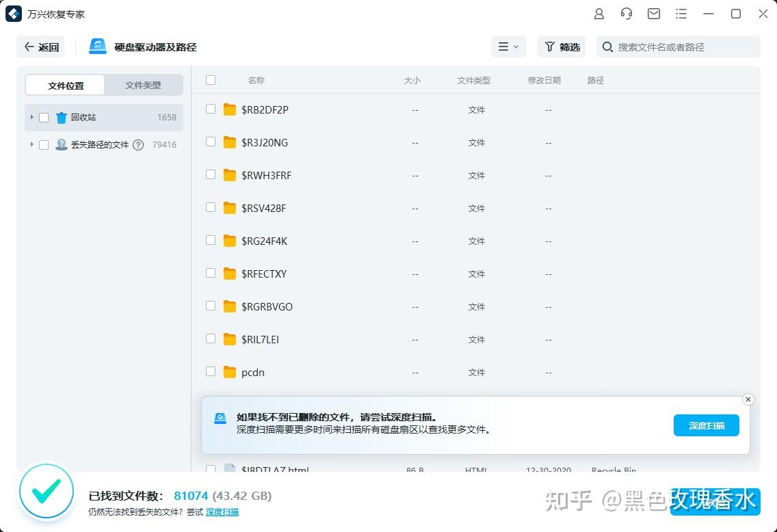Check the $RIL7LEI folder checkbox

[x=211, y=338]
